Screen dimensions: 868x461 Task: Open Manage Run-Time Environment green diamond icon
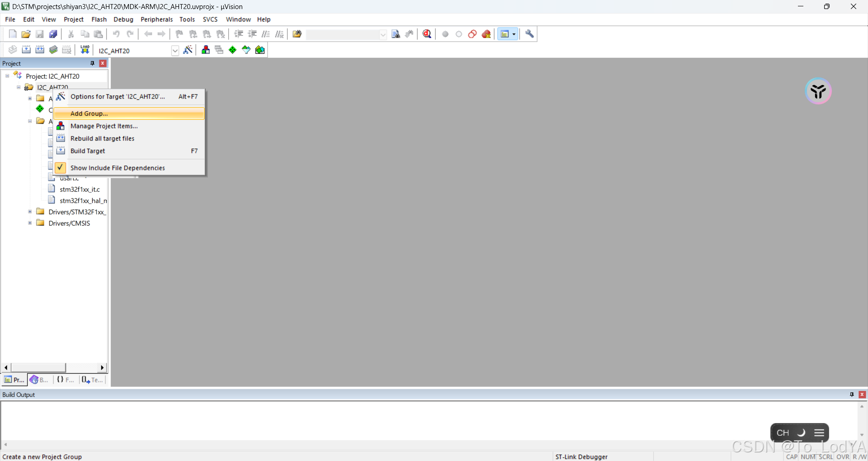[x=233, y=50]
